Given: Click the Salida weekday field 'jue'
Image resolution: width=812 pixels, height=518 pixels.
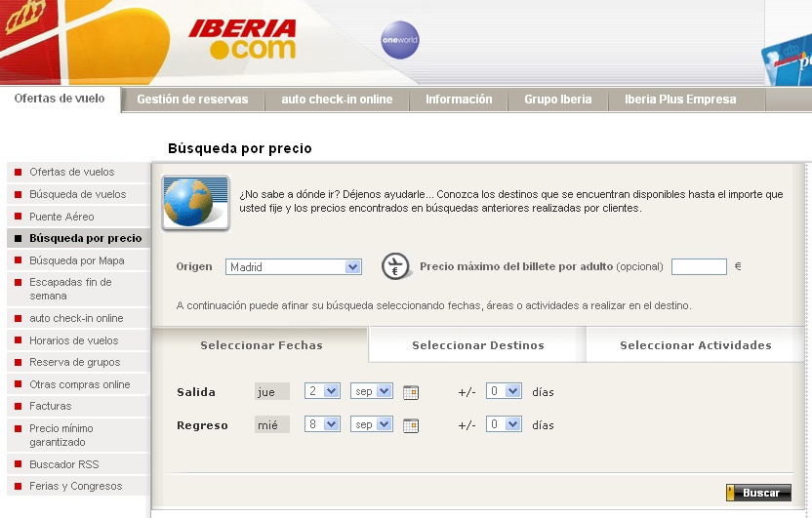Looking at the screenshot, I should (x=272, y=392).
